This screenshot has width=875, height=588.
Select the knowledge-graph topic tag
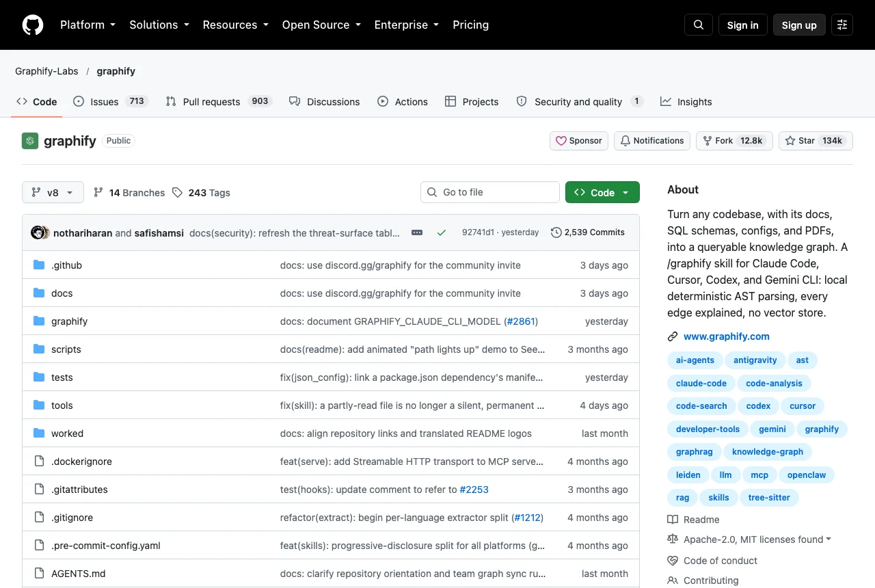click(x=768, y=452)
